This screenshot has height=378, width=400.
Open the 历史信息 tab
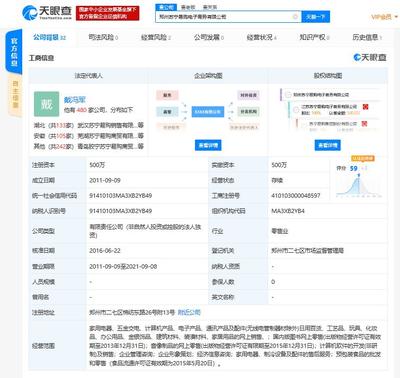tap(367, 37)
